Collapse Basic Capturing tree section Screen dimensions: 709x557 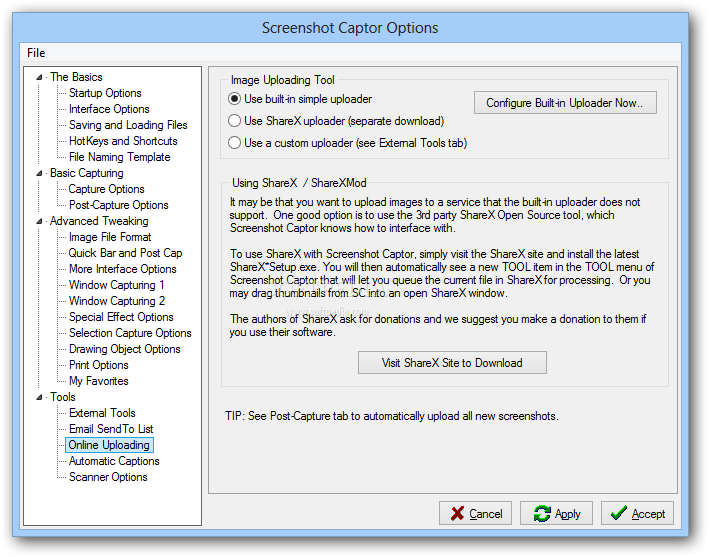(39, 173)
